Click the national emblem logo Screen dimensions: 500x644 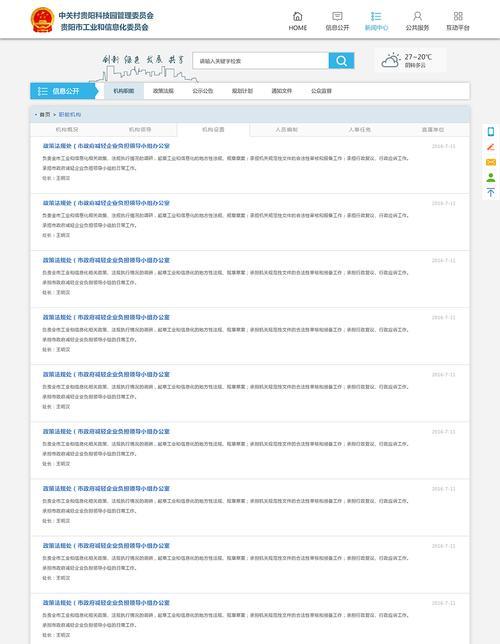coord(42,20)
